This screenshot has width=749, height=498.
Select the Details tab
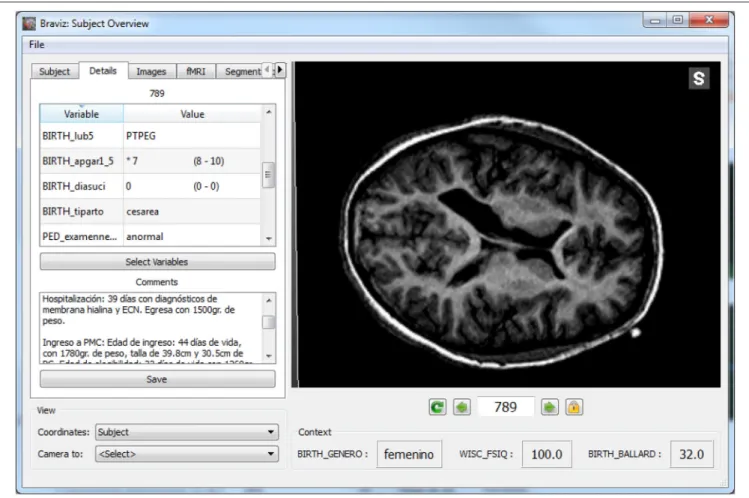click(103, 71)
